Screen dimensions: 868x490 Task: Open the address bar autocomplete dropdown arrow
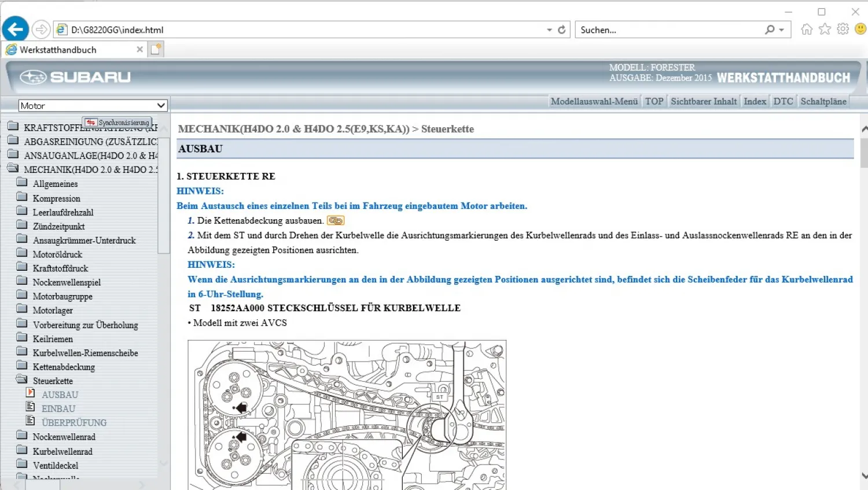point(548,28)
